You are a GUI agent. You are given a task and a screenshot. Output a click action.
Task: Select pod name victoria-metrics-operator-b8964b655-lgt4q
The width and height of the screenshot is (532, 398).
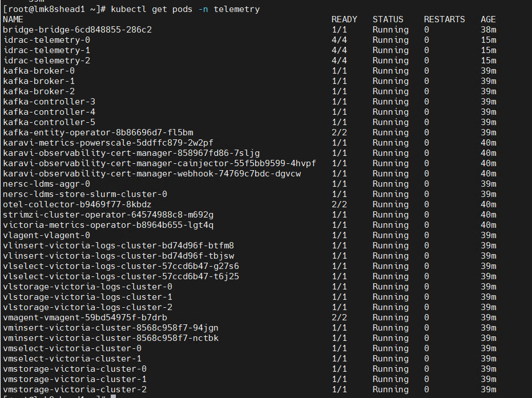108,225
